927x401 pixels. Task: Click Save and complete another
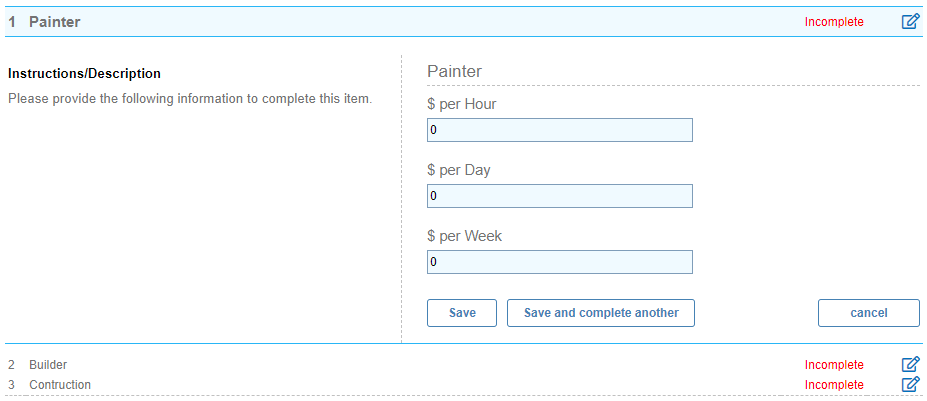(x=601, y=313)
